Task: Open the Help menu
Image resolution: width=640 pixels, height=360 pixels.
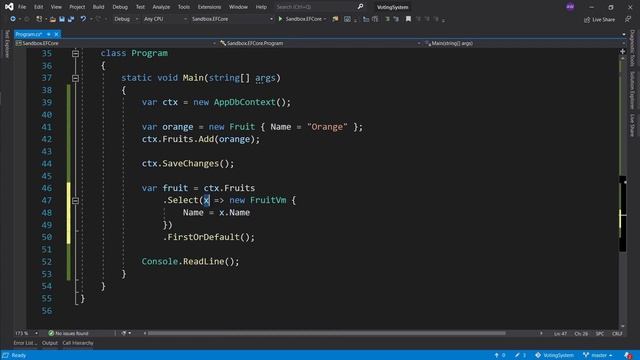Action: point(261,7)
